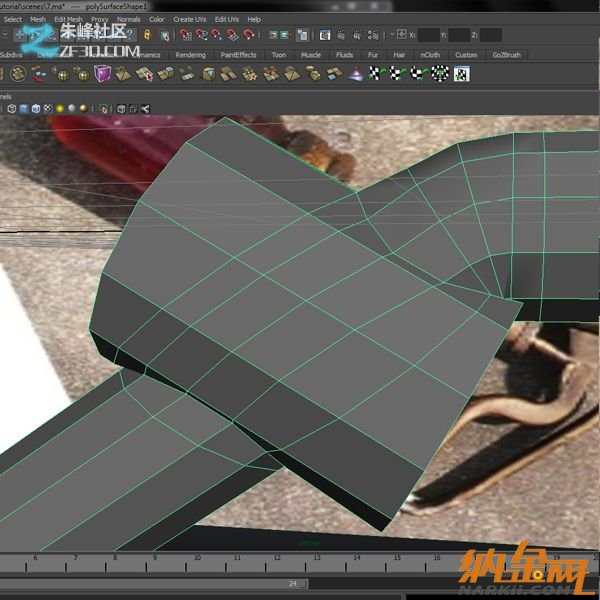
Task: Open the Normals menu
Action: 129,20
